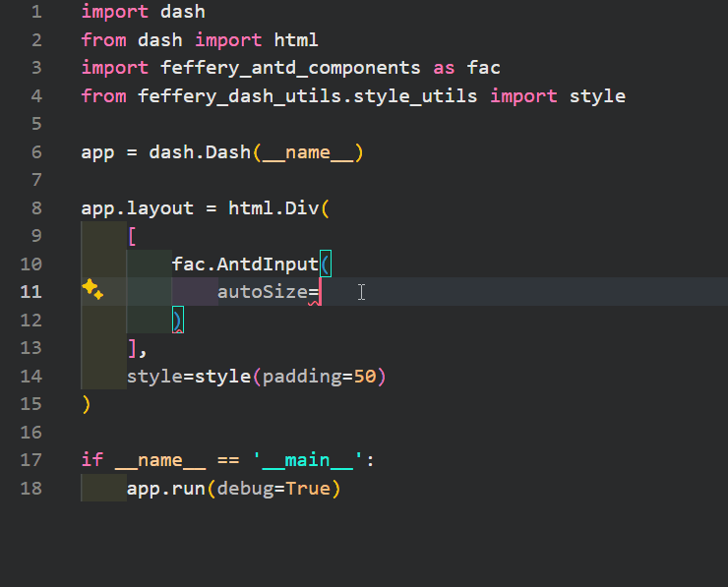Click line number 1 in gutter
This screenshot has width=728, height=587.
36,12
